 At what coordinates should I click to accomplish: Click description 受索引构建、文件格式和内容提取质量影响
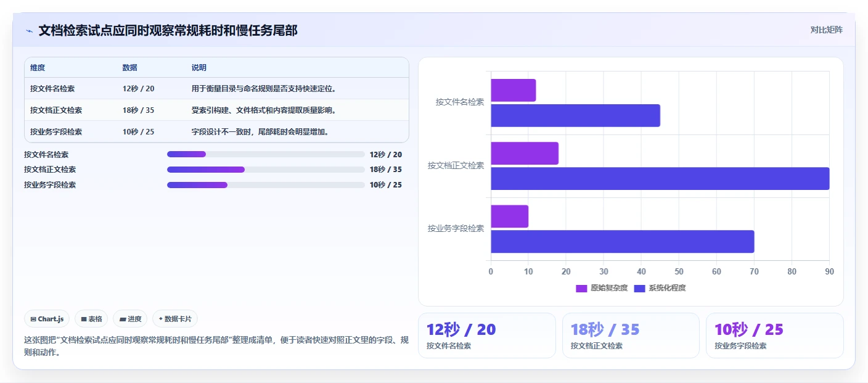264,110
